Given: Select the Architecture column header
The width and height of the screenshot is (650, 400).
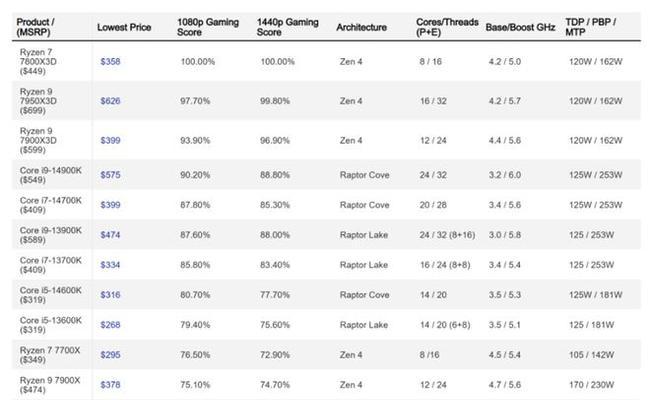Looking at the screenshot, I should 361,27.
